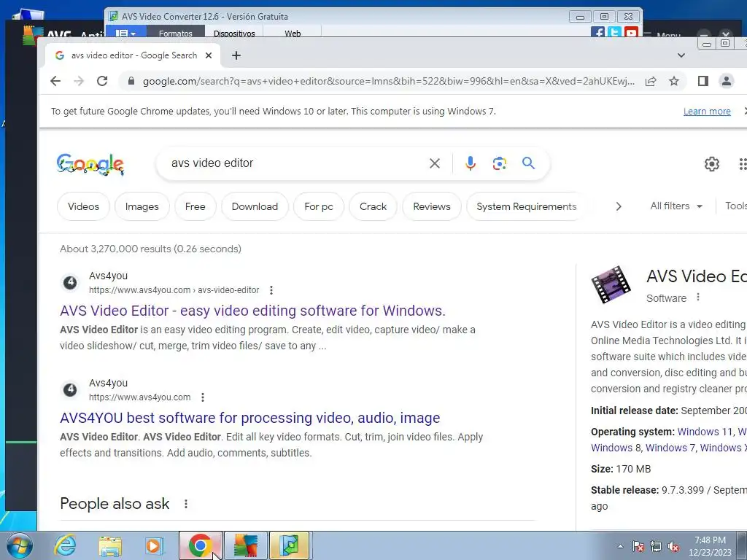Apply the Reviews search chip

[432, 206]
